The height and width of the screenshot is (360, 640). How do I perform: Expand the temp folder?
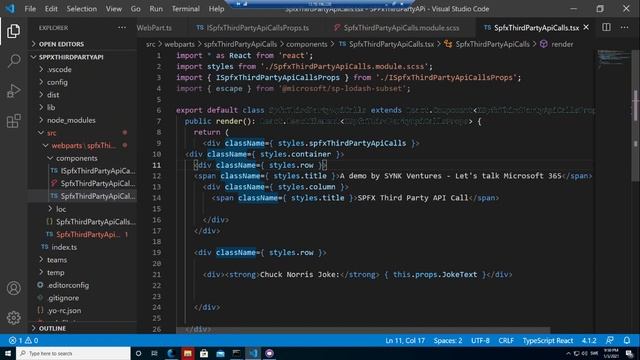56,272
